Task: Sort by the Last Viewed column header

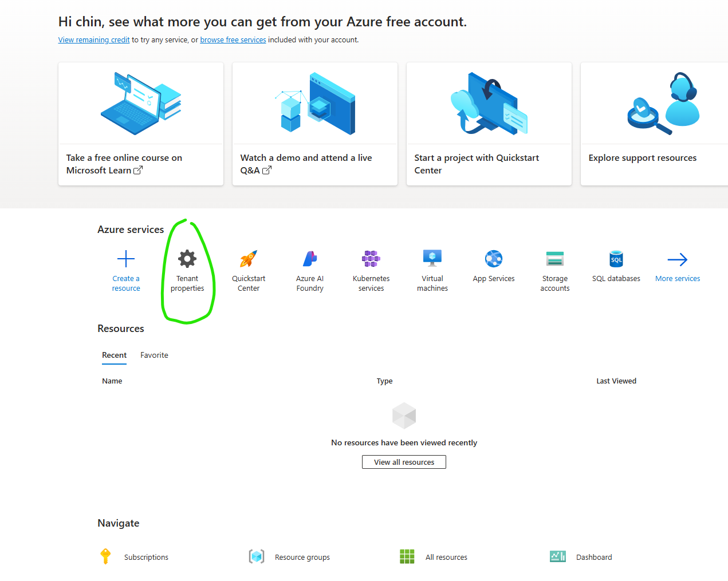Action: click(x=616, y=381)
